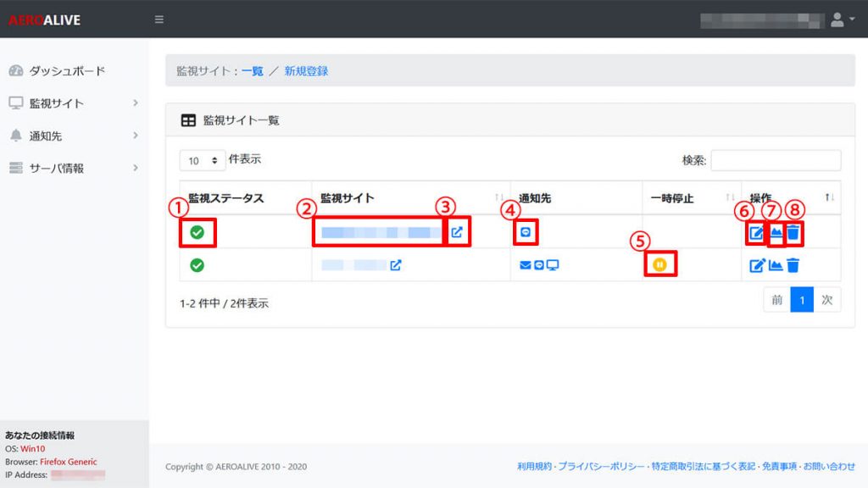Viewport: 868px width, 488px height.
Task: Edit the second row's monitored site
Action: [x=757, y=265]
